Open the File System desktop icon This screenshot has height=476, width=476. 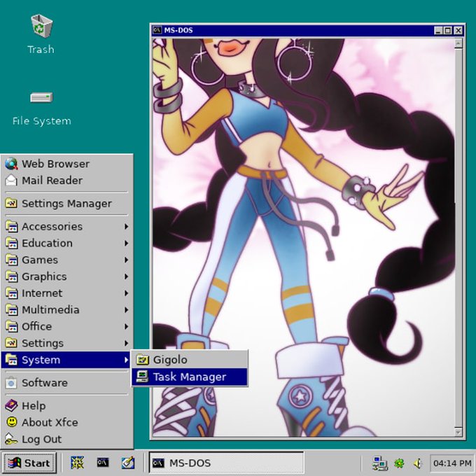point(41,97)
